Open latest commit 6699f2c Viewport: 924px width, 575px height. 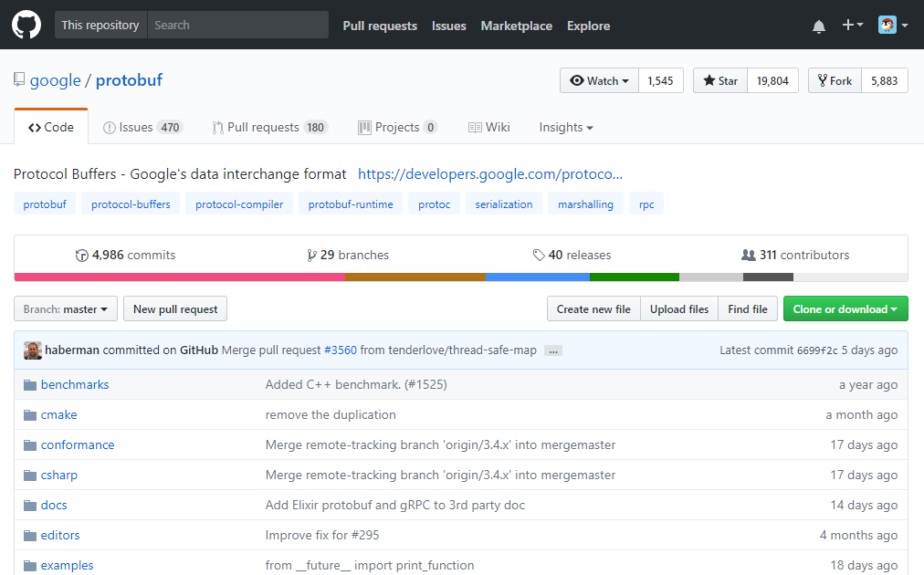817,350
